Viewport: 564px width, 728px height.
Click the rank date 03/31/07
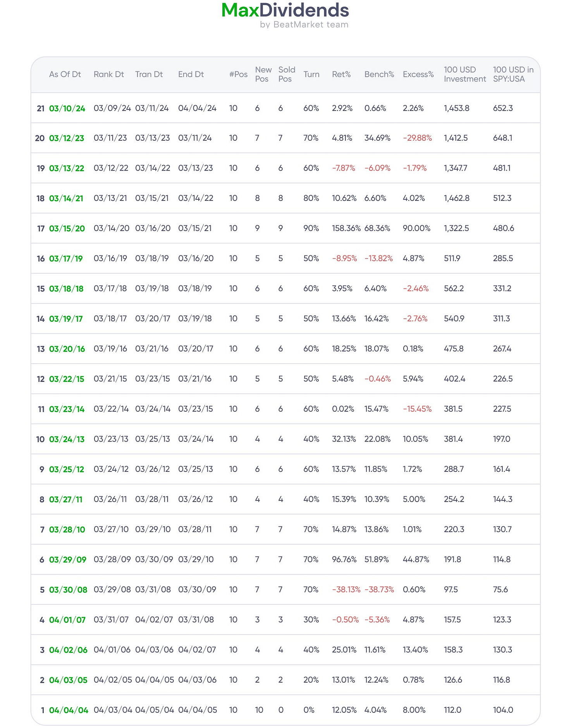pos(111,619)
